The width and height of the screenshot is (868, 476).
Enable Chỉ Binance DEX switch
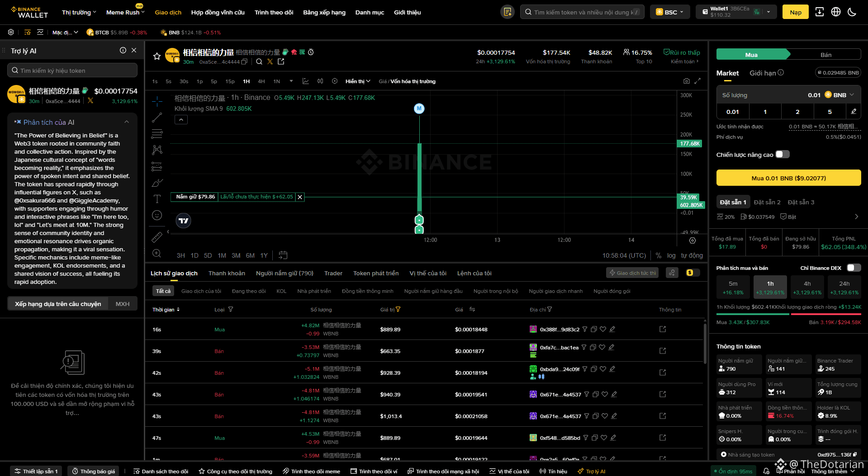pos(854,268)
